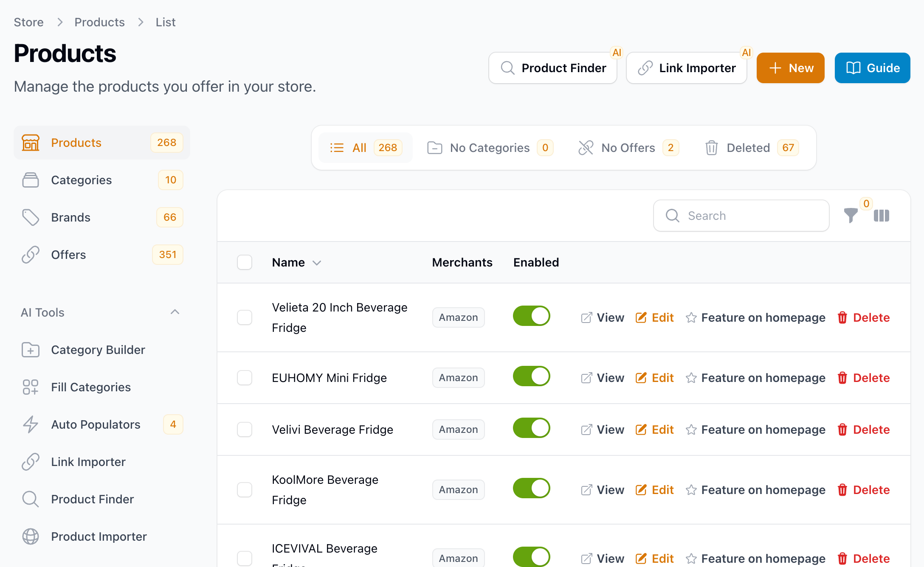Open Offers link icon in sidebar
The image size is (924, 567).
pos(31,255)
